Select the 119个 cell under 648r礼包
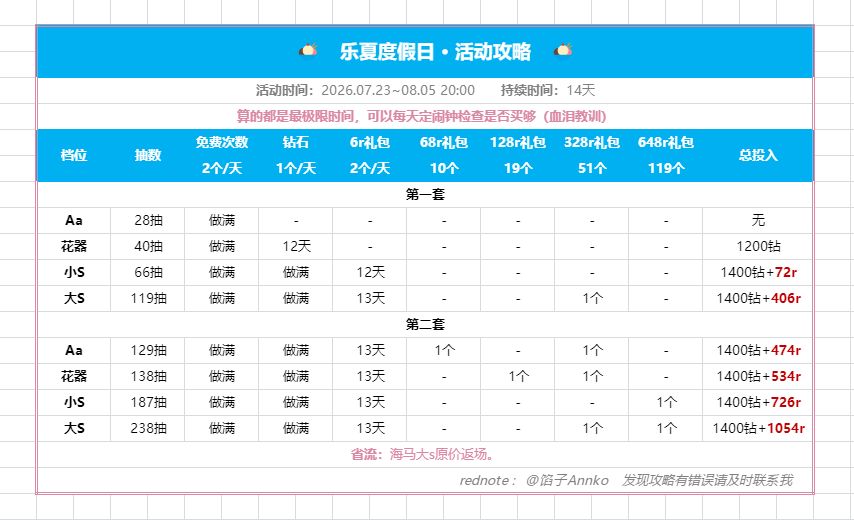 click(666, 168)
